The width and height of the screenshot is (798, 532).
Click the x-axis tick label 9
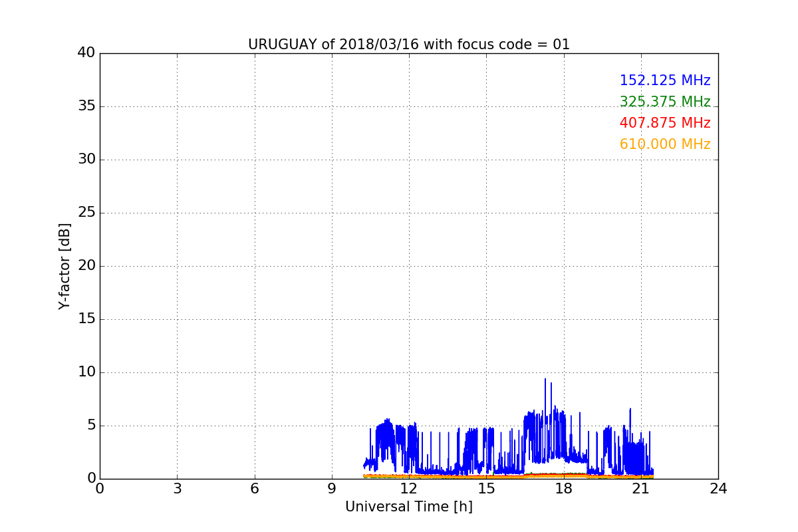(332, 489)
